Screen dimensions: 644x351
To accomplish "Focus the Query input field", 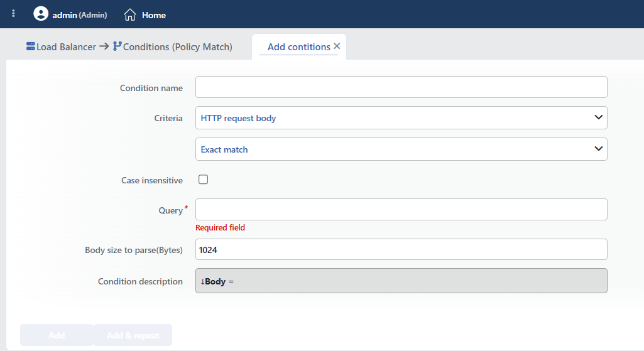I will click(401, 209).
